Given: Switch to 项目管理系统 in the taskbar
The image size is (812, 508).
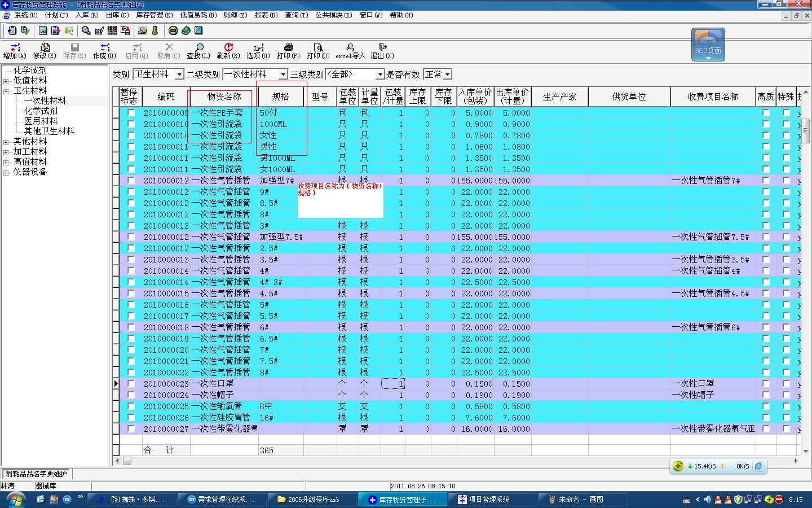Looking at the screenshot, I should pos(493,500).
